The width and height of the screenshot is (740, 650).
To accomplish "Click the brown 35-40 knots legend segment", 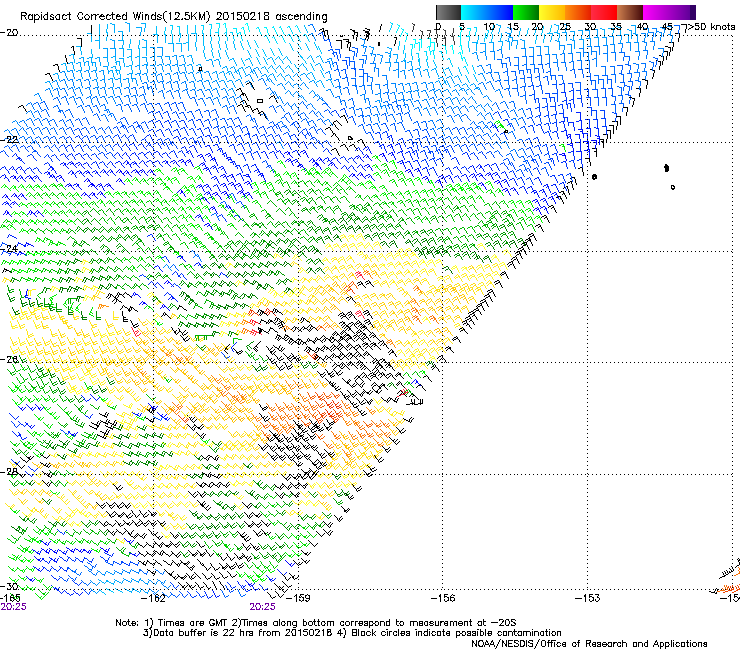I will pyautogui.click(x=630, y=12).
